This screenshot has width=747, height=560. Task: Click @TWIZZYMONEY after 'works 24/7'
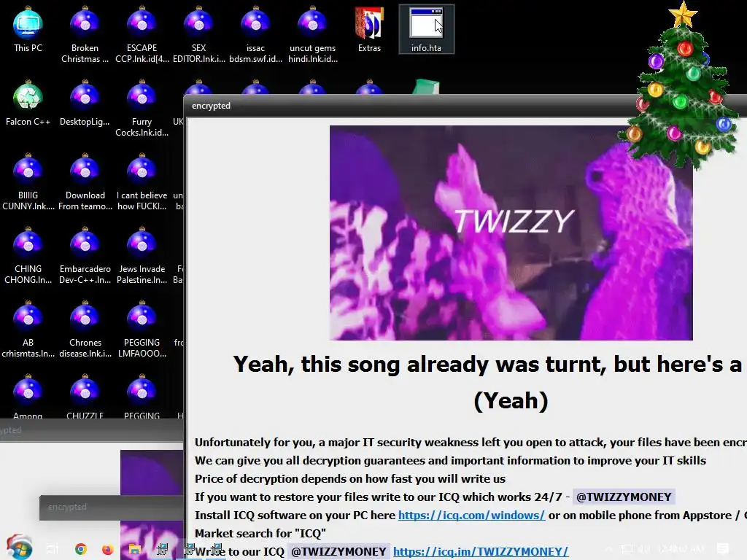click(x=624, y=497)
